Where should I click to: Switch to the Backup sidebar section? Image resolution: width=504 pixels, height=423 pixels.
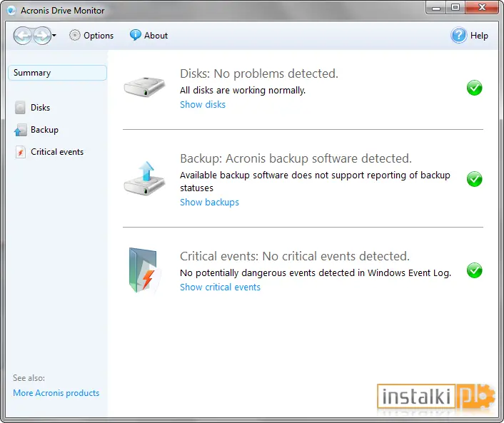click(44, 130)
